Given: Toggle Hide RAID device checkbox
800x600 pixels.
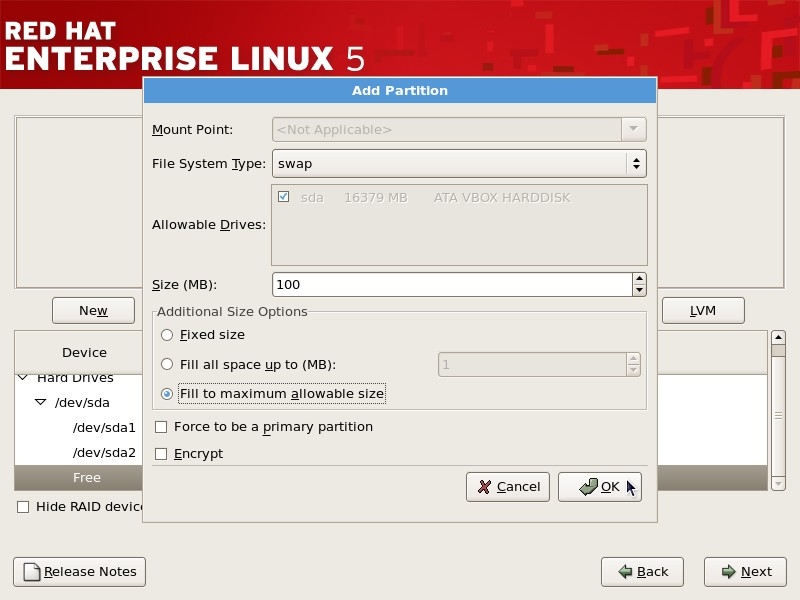Looking at the screenshot, I should [x=23, y=507].
